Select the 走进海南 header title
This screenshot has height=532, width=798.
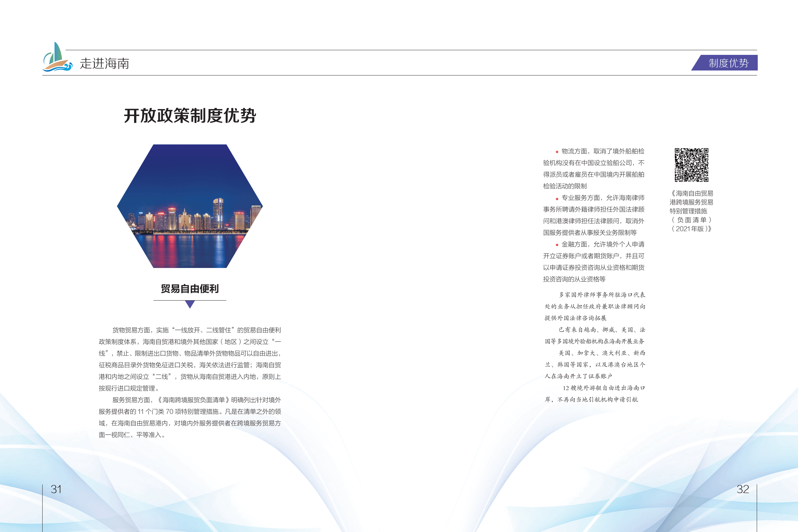[x=104, y=64]
